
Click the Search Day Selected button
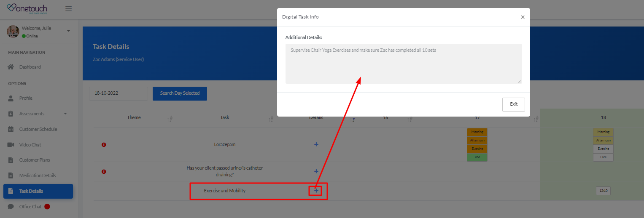point(180,93)
